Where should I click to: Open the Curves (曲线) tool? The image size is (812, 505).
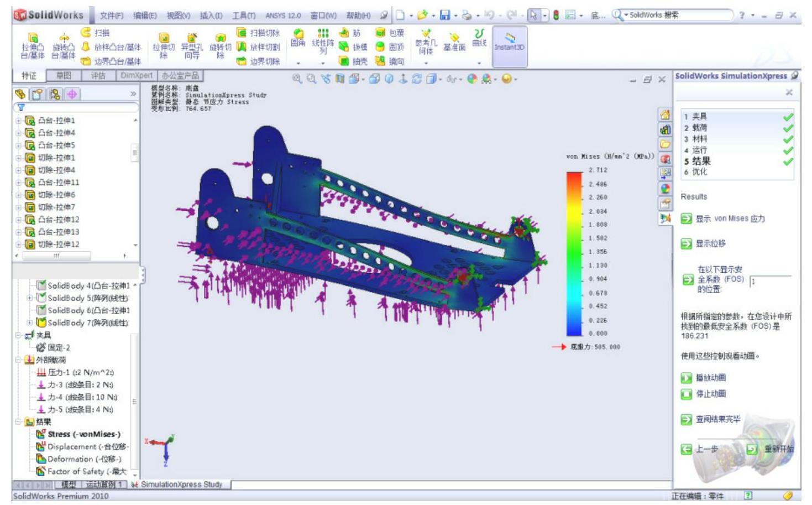[x=479, y=39]
